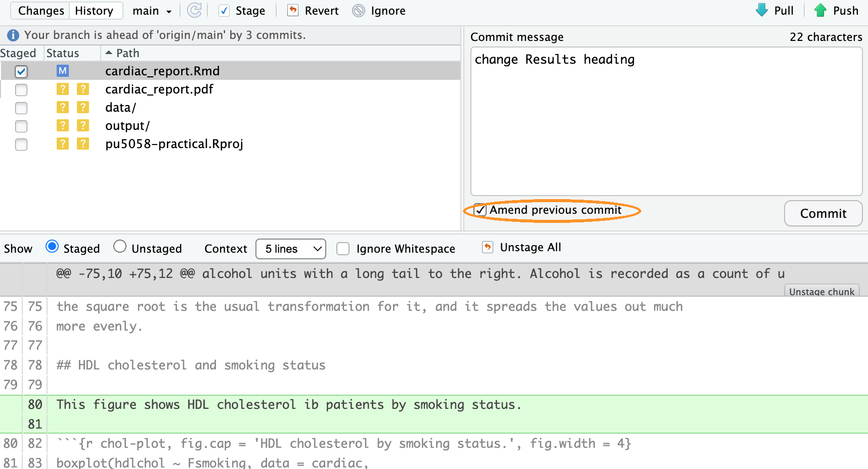Select the cardiac_report.pdf file name
The height and width of the screenshot is (469, 868).
tap(159, 89)
